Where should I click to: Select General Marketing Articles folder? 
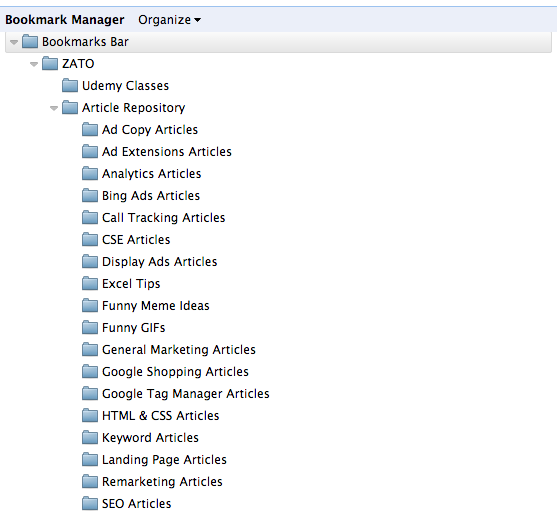(x=179, y=350)
